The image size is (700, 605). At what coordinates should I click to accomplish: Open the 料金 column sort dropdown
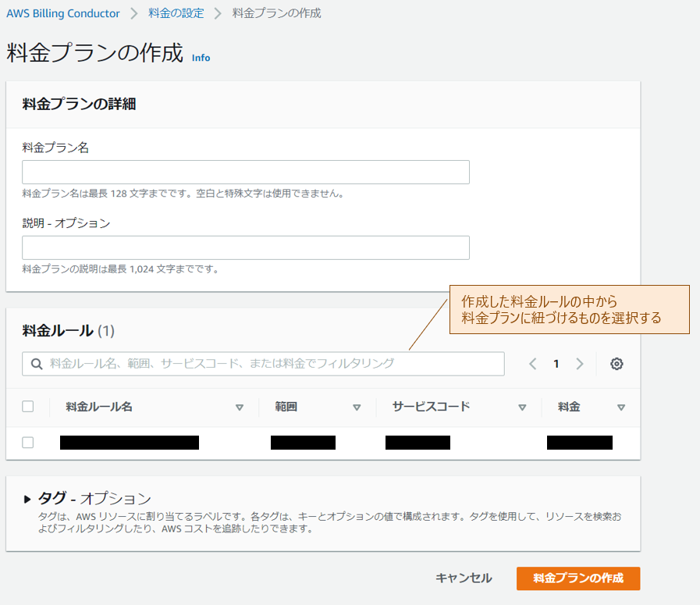pyautogui.click(x=621, y=407)
